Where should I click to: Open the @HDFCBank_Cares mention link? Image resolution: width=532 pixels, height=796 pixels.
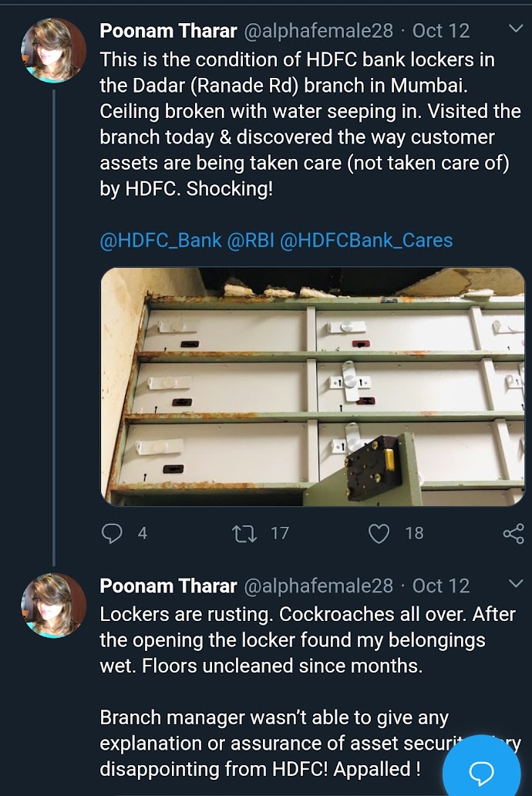365,241
